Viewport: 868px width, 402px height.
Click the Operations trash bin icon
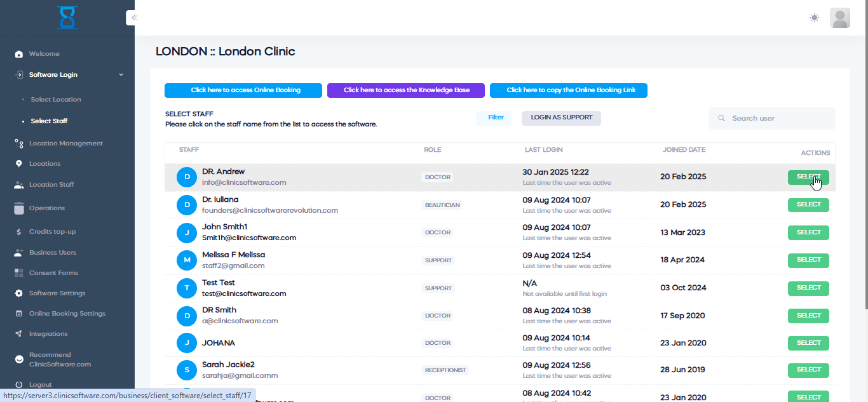(19, 208)
